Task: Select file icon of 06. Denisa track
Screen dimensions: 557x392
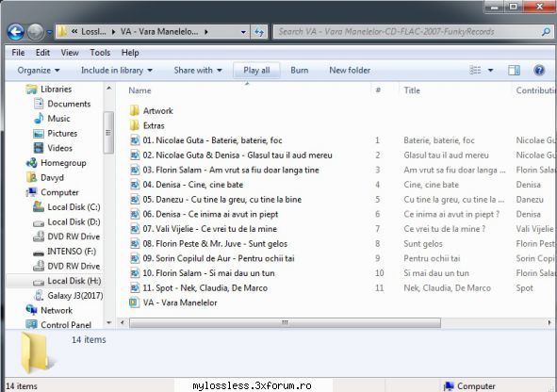Action: tap(134, 214)
